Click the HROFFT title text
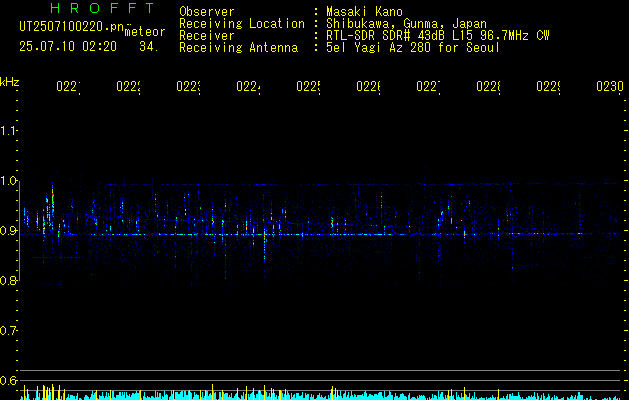The height and width of the screenshot is (400, 629). [x=103, y=8]
